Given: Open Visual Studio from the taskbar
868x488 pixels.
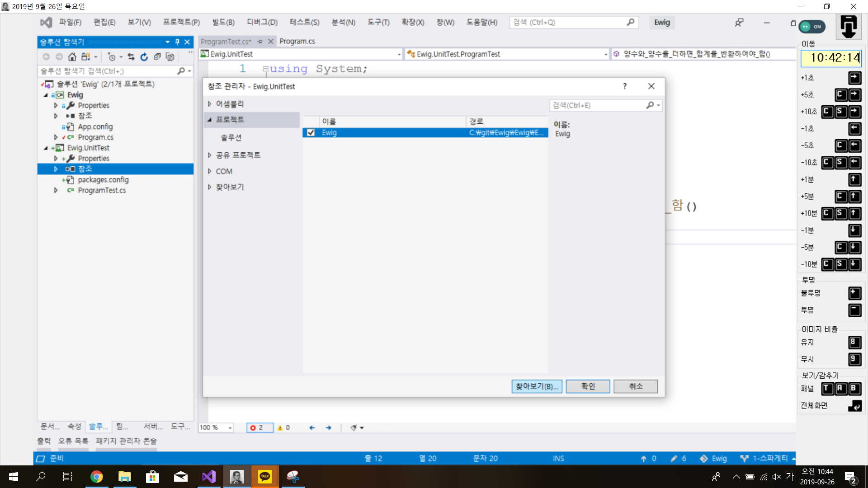Looking at the screenshot, I should (209, 476).
